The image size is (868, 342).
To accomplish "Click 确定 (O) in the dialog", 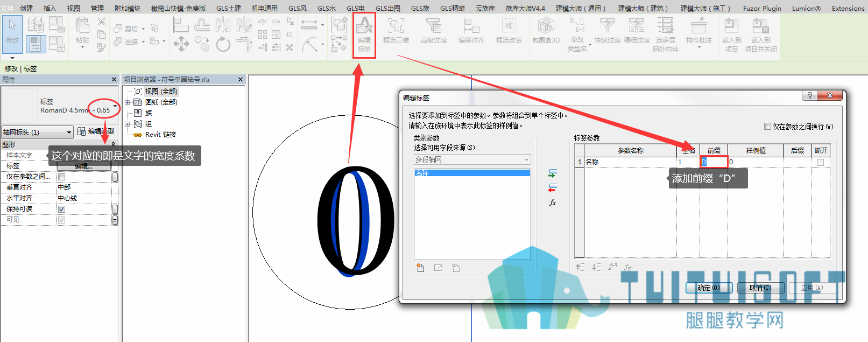I will coord(709,288).
